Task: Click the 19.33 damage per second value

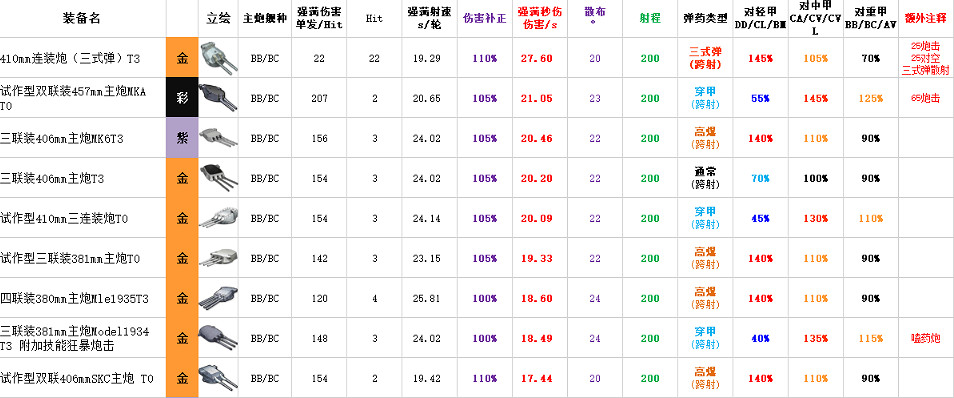Action: coord(537,258)
